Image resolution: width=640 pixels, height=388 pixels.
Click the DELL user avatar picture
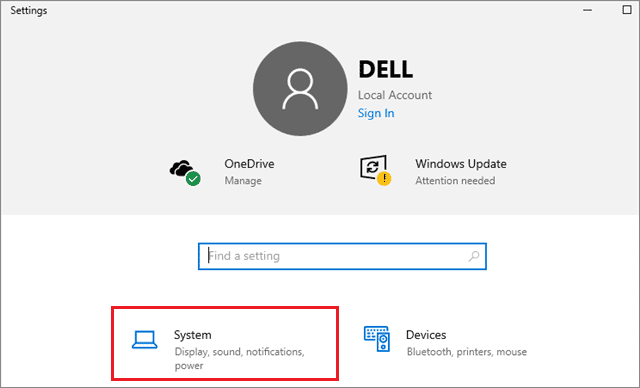coord(300,89)
